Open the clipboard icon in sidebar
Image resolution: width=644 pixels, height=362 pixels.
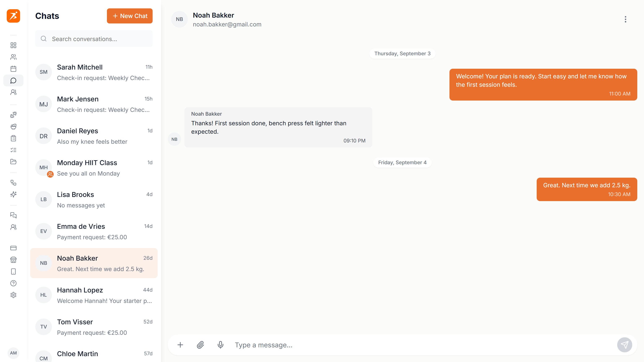click(13, 138)
